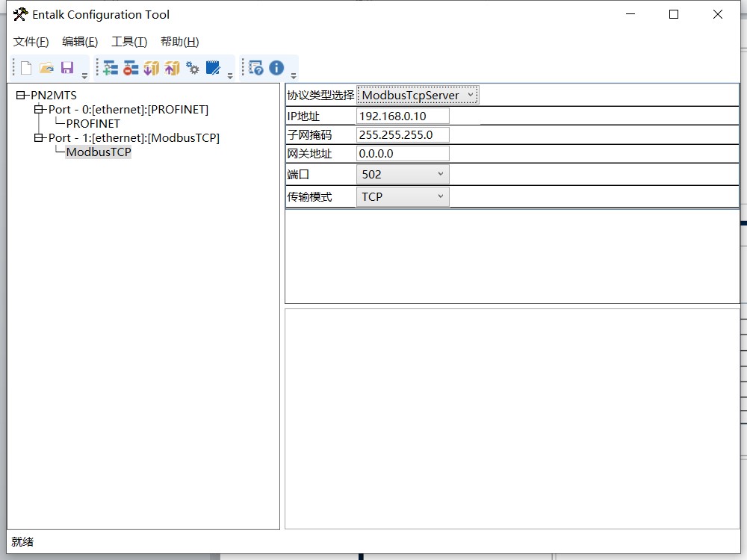
Task: Open the 文件(F) menu
Action: click(31, 42)
